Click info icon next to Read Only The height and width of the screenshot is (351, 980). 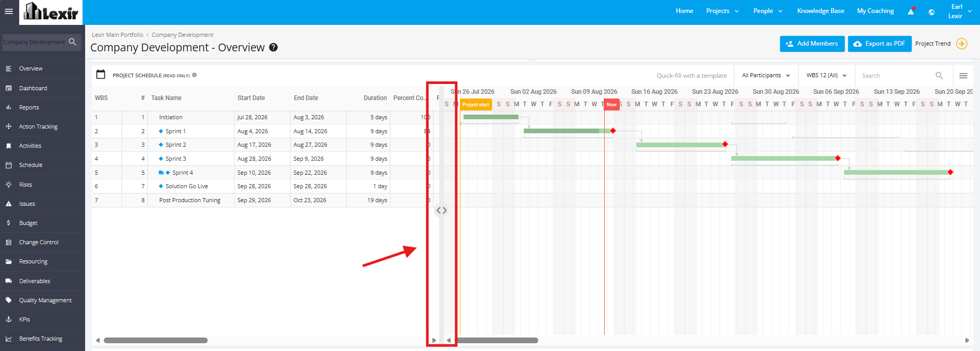tap(195, 75)
